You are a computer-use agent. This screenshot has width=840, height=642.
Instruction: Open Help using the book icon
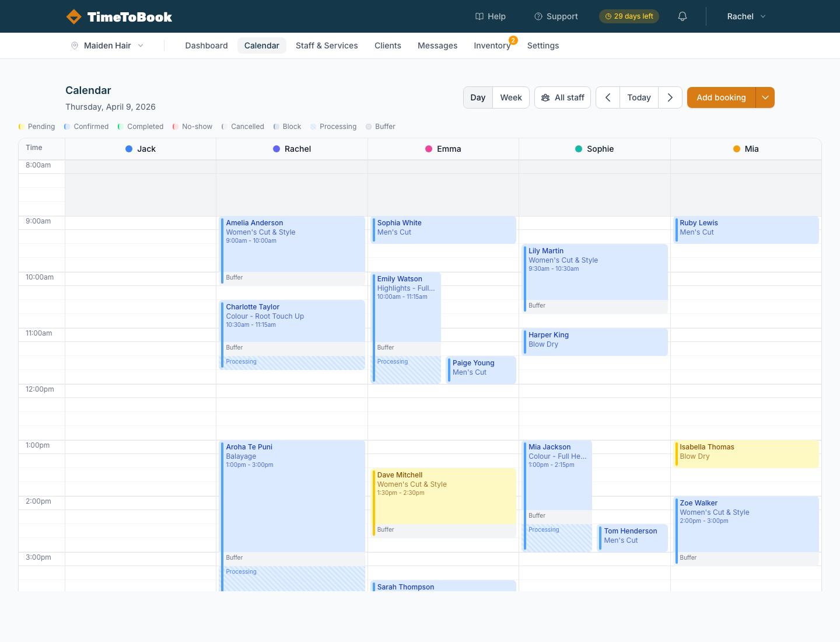point(480,16)
